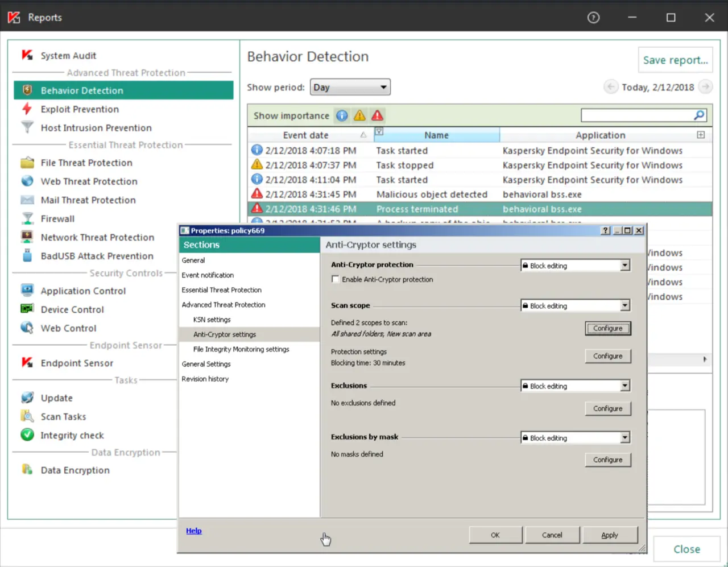The image size is (728, 567).
Task: Click the help question mark in title bar
Action: [x=593, y=18]
